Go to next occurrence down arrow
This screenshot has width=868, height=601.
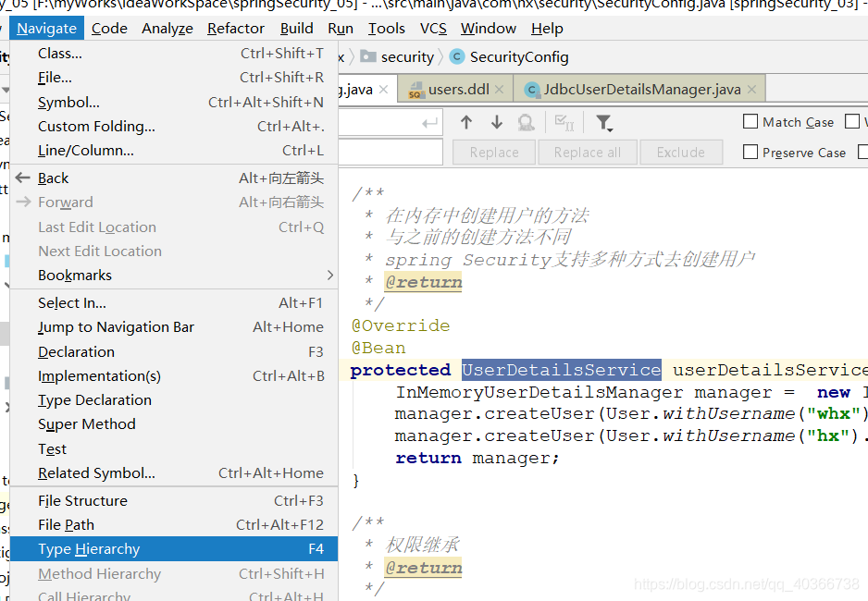497,122
